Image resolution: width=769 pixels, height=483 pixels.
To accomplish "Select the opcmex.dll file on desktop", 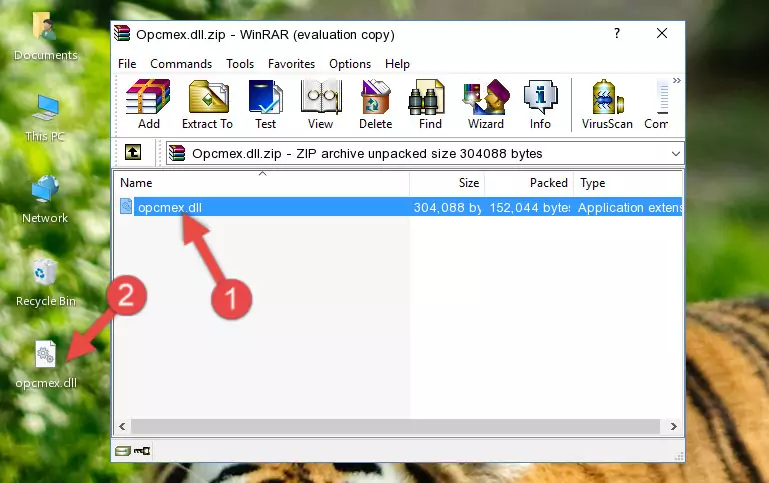I will click(x=46, y=365).
